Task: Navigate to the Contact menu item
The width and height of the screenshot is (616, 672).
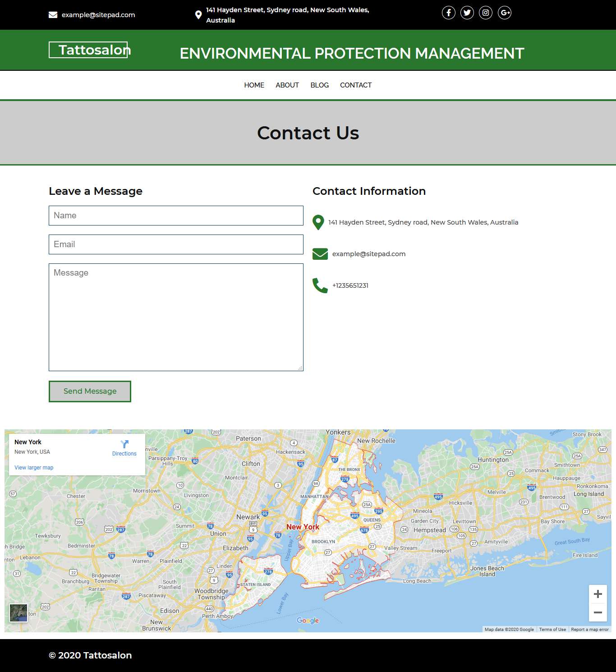Action: coord(356,85)
